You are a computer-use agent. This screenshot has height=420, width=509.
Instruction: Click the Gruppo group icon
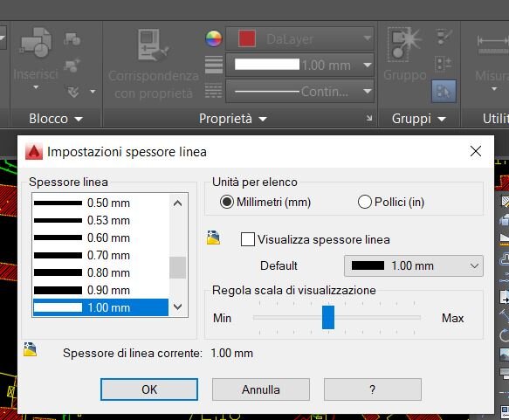tap(404, 45)
